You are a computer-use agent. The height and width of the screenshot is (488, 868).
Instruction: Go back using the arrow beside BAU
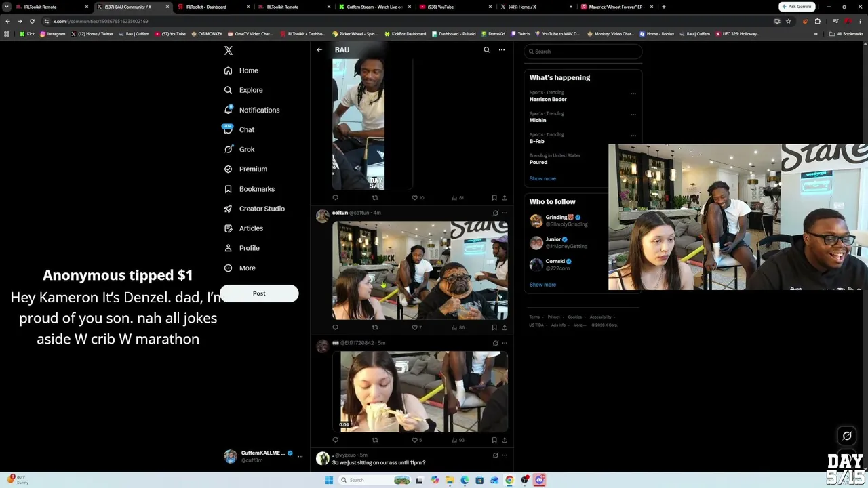319,49
